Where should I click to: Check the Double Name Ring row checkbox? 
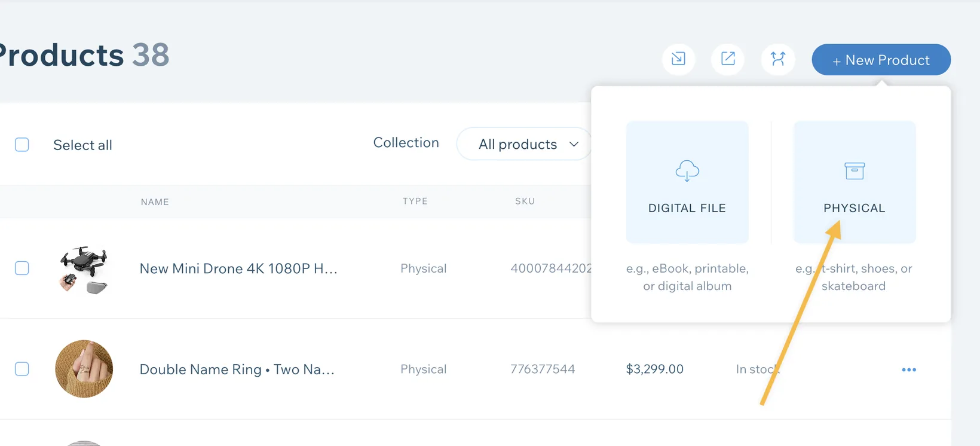point(22,369)
